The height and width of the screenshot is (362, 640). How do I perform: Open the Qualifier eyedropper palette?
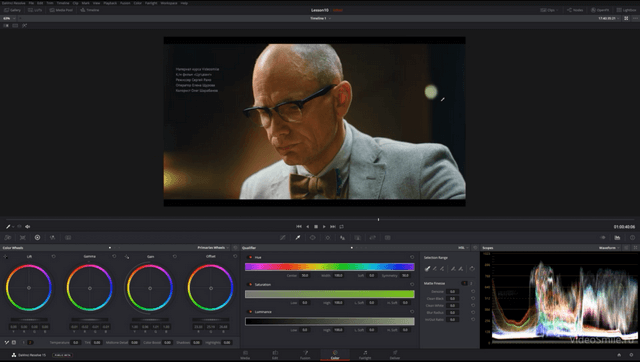tap(298, 238)
